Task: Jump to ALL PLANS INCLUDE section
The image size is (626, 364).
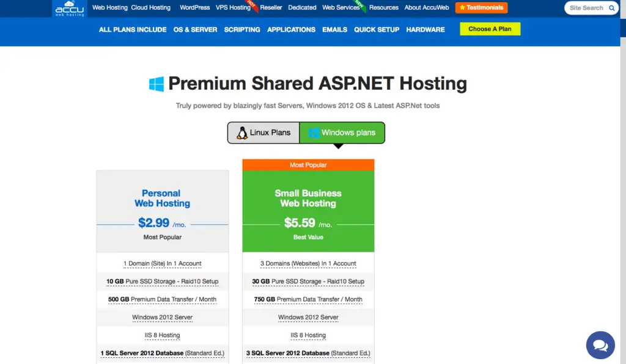Action: coord(133,29)
